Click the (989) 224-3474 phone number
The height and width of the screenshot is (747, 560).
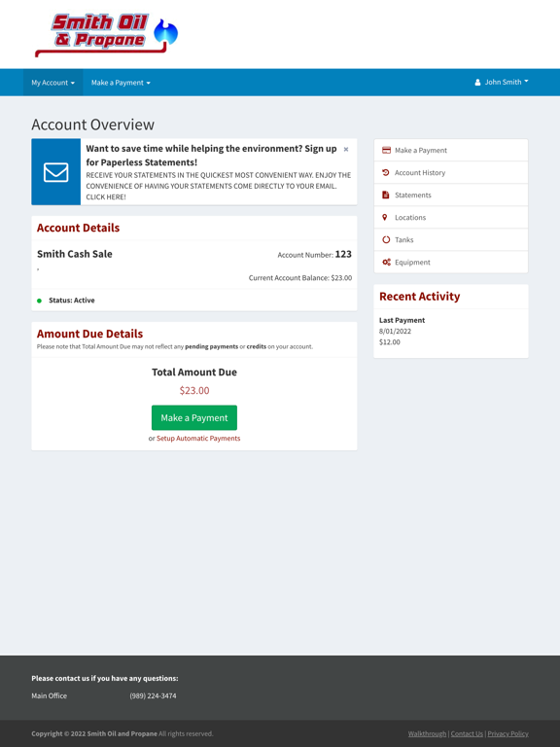tap(153, 696)
